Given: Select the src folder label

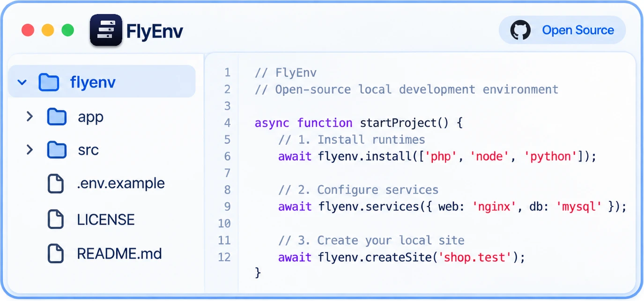Looking at the screenshot, I should [88, 150].
